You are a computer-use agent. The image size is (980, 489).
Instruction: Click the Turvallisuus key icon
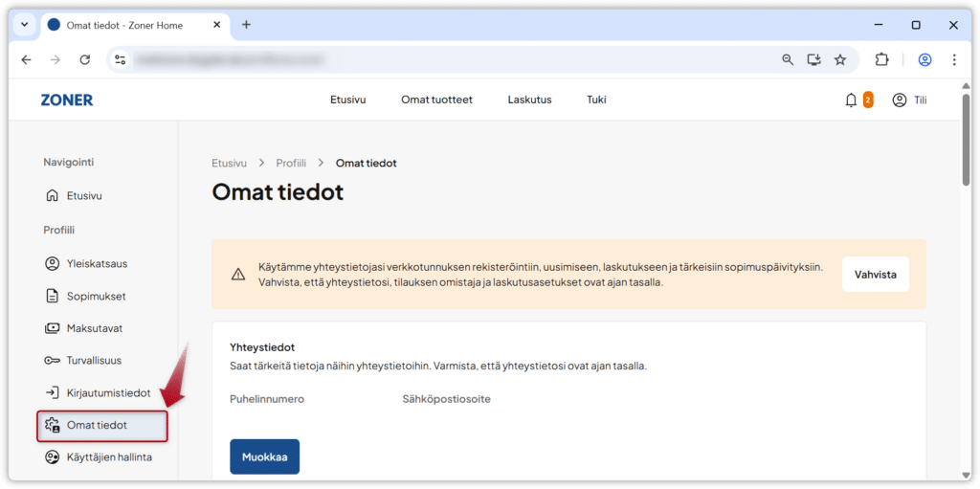(53, 361)
